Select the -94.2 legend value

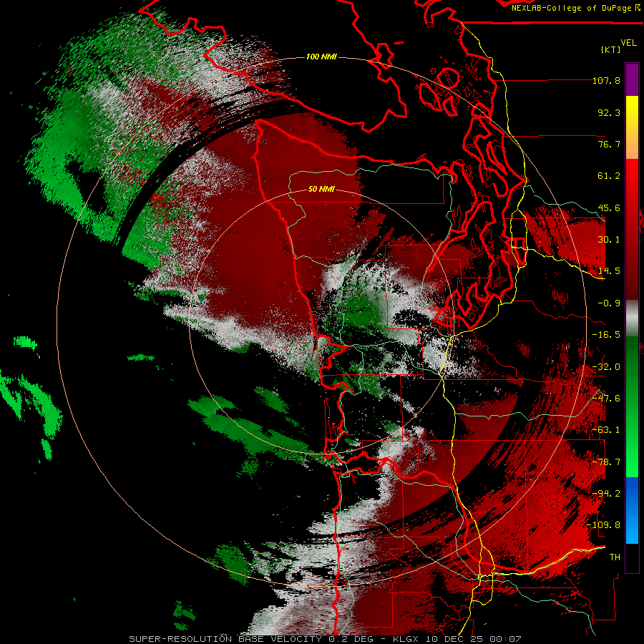point(606,494)
